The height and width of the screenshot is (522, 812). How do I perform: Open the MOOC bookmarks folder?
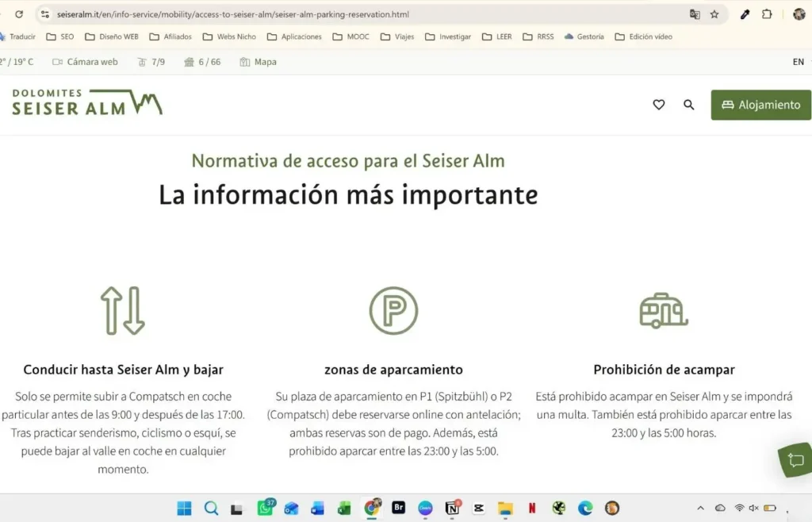(x=351, y=36)
